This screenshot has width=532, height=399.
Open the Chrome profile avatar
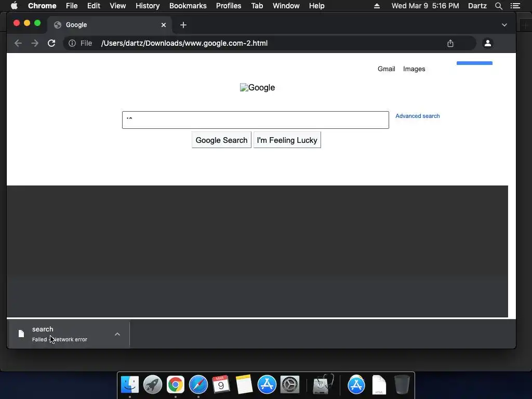(x=488, y=43)
